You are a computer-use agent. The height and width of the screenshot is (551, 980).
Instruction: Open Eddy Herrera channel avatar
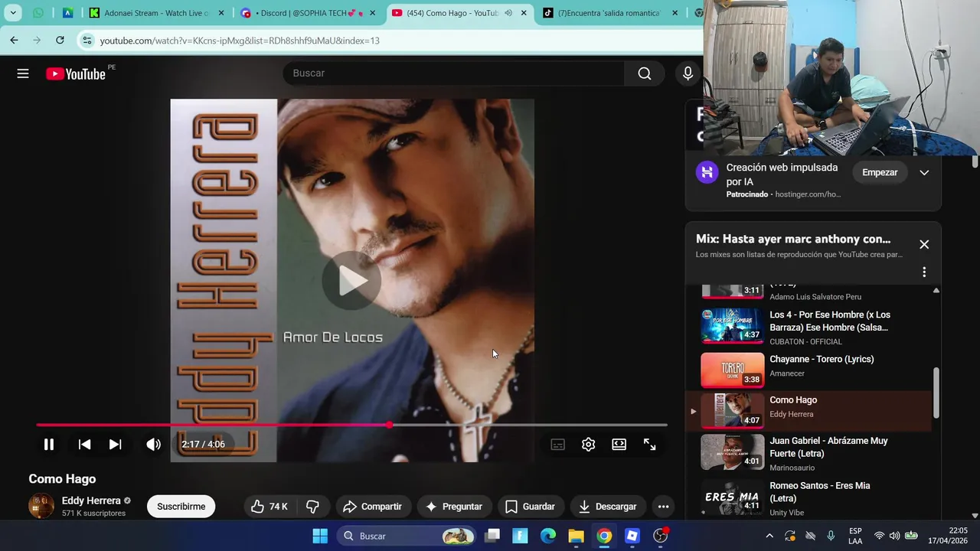(x=41, y=506)
